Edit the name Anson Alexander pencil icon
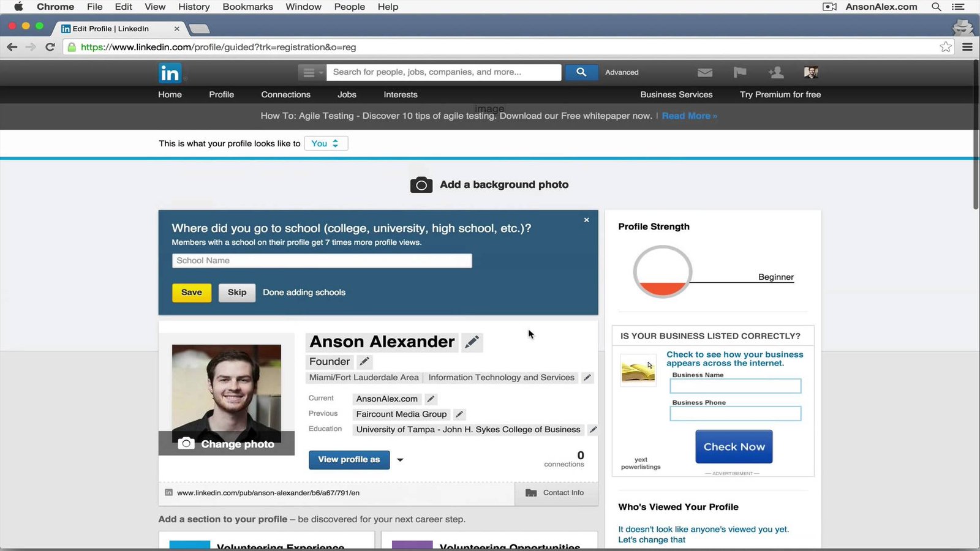This screenshot has width=980, height=551. (x=472, y=342)
